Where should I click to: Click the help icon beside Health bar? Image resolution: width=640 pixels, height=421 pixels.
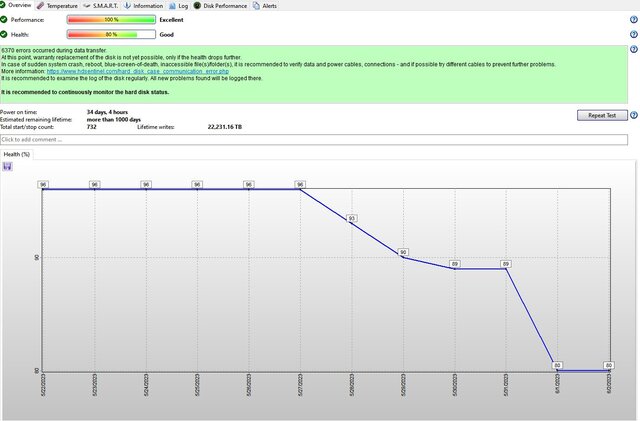click(x=634, y=34)
